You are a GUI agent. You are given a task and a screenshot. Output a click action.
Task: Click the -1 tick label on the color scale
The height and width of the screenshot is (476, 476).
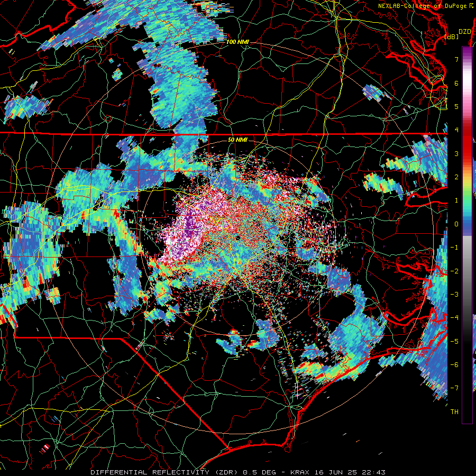(x=454, y=247)
